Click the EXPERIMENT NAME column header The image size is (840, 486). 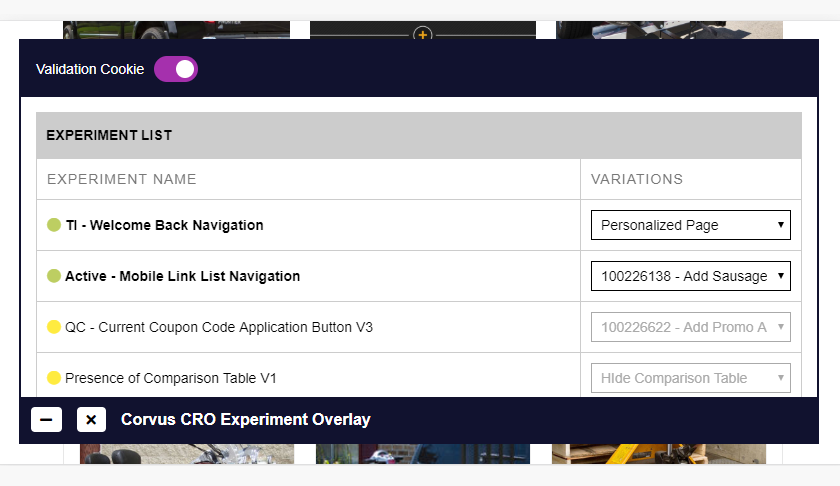coord(122,179)
